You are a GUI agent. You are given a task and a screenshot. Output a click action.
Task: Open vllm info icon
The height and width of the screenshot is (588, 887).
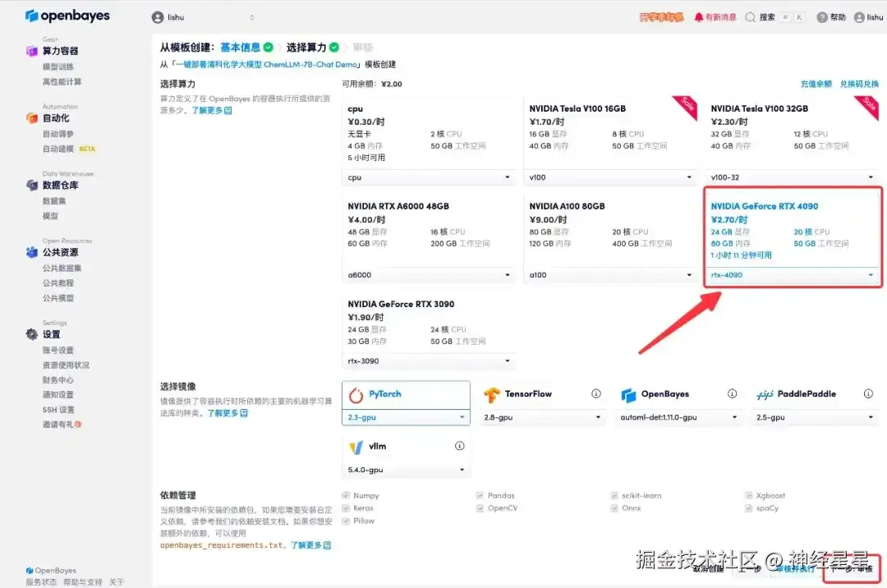459,446
